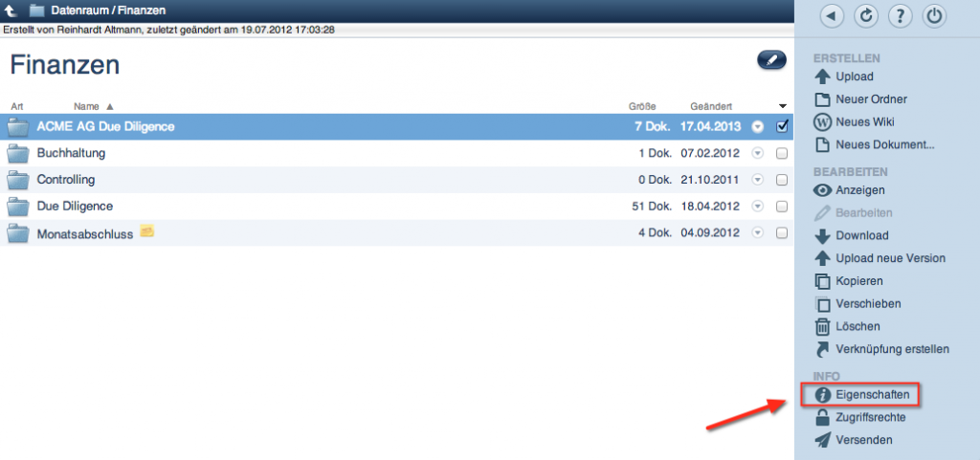Open select-all dropdown triangle in header

782,105
